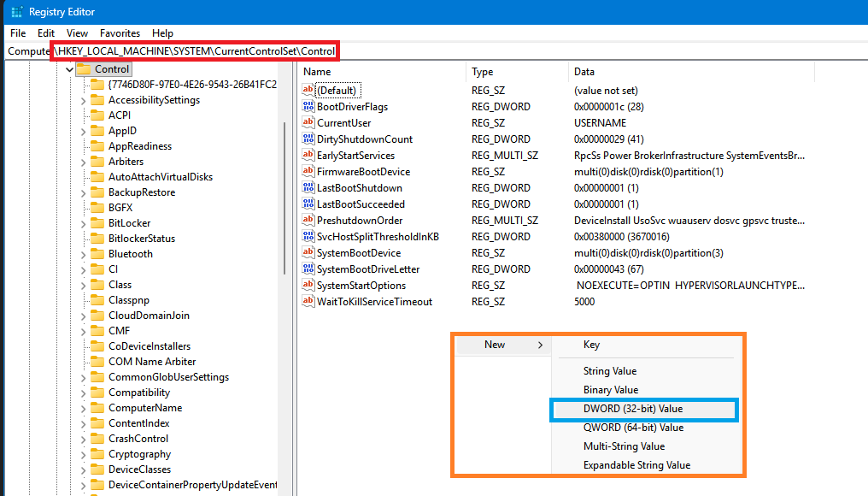
Task: Open the File menu
Action: point(18,33)
